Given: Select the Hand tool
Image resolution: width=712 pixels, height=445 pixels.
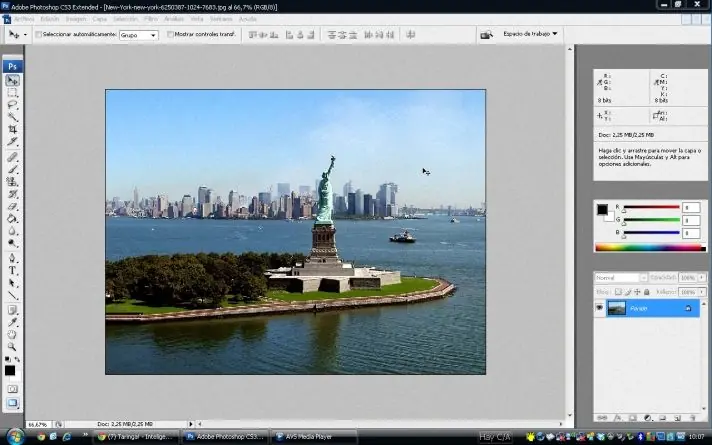Looking at the screenshot, I should [x=12, y=335].
